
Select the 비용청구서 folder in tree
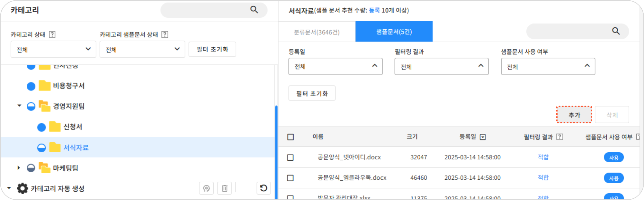pos(68,86)
